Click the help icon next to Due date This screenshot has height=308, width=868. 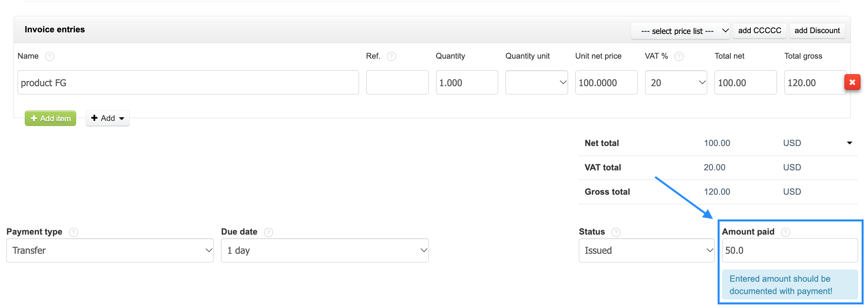point(268,232)
